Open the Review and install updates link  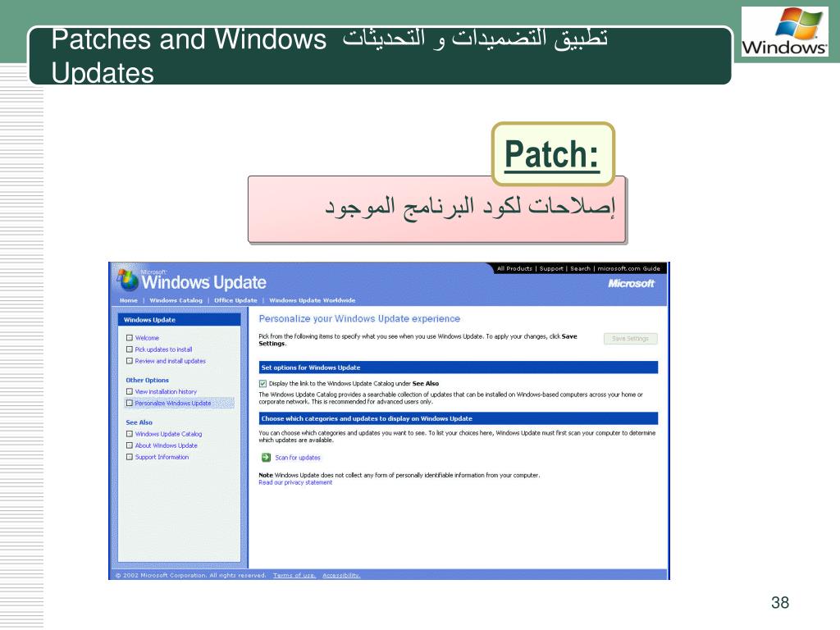171,361
